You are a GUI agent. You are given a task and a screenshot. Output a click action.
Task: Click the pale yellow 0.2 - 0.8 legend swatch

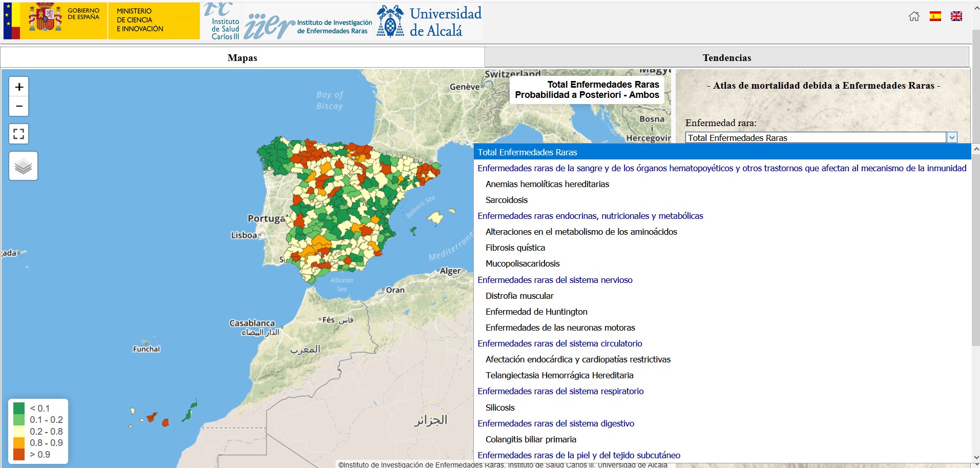pyautogui.click(x=19, y=432)
